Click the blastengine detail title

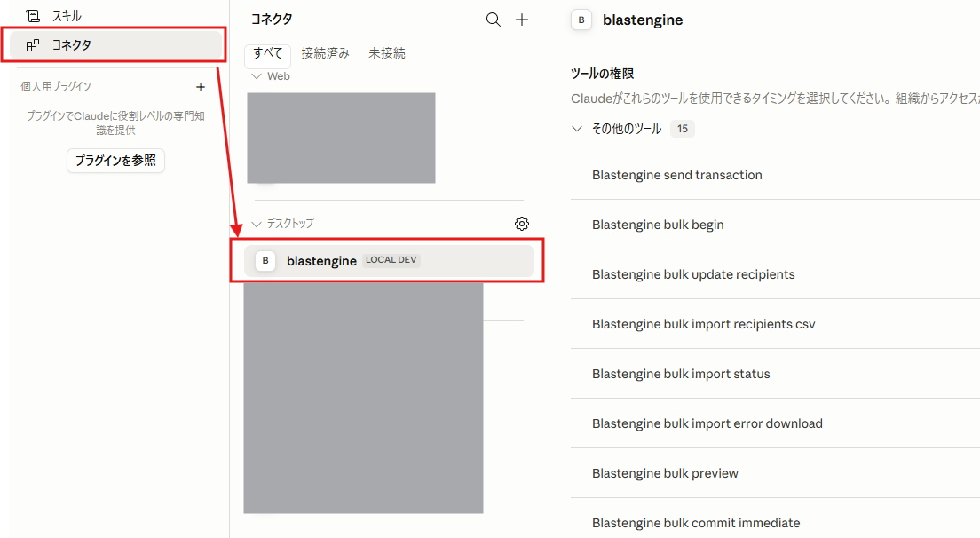click(643, 20)
